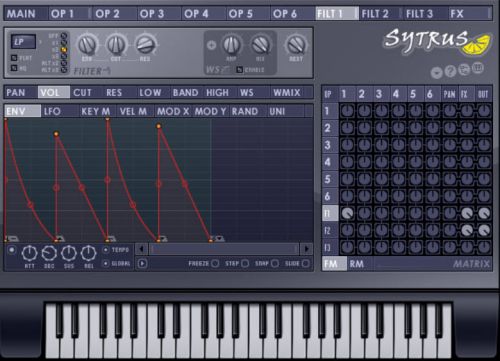Image resolution: width=500 pixels, height=361 pixels.
Task: Click the waveshaper MIX knob
Action: coord(261,45)
